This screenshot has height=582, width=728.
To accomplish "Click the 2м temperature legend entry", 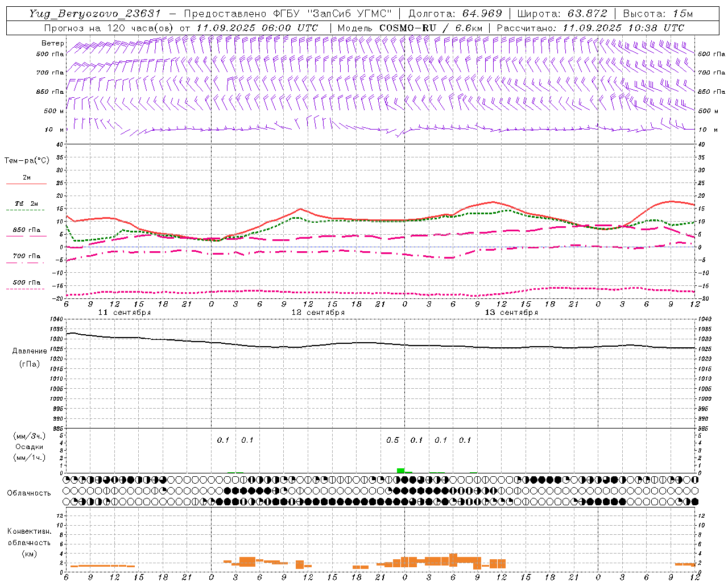I will click(x=27, y=178).
